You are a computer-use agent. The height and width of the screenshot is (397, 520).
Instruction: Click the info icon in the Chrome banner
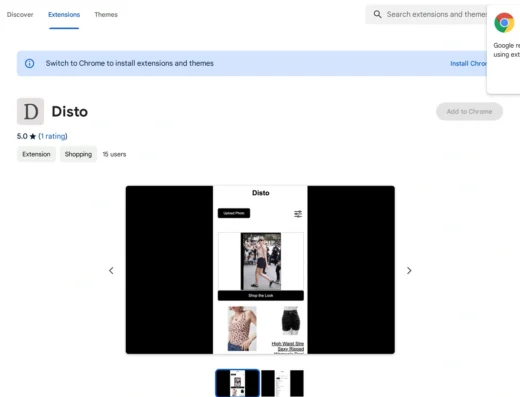click(x=29, y=63)
